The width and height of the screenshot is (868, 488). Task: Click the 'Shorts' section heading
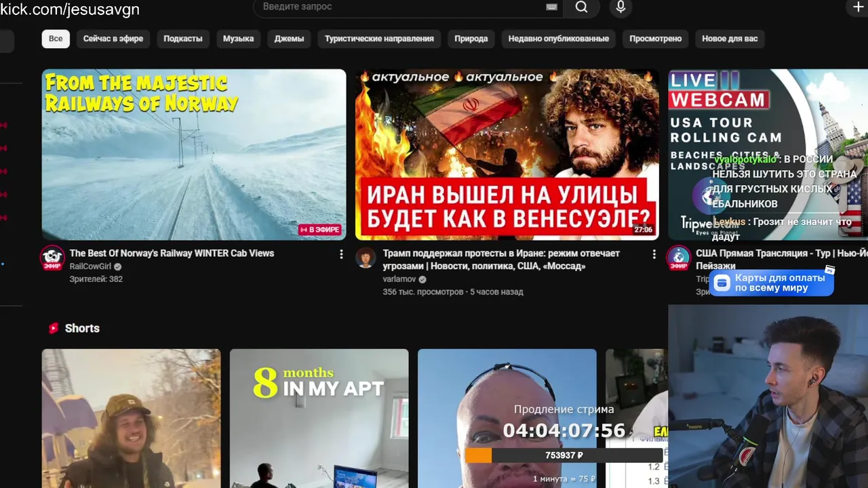tap(82, 328)
